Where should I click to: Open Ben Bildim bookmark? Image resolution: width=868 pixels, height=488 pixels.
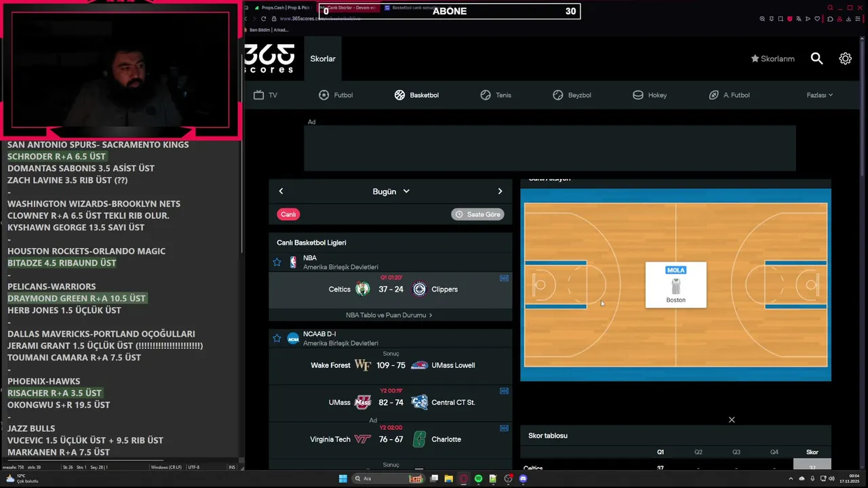[270, 30]
